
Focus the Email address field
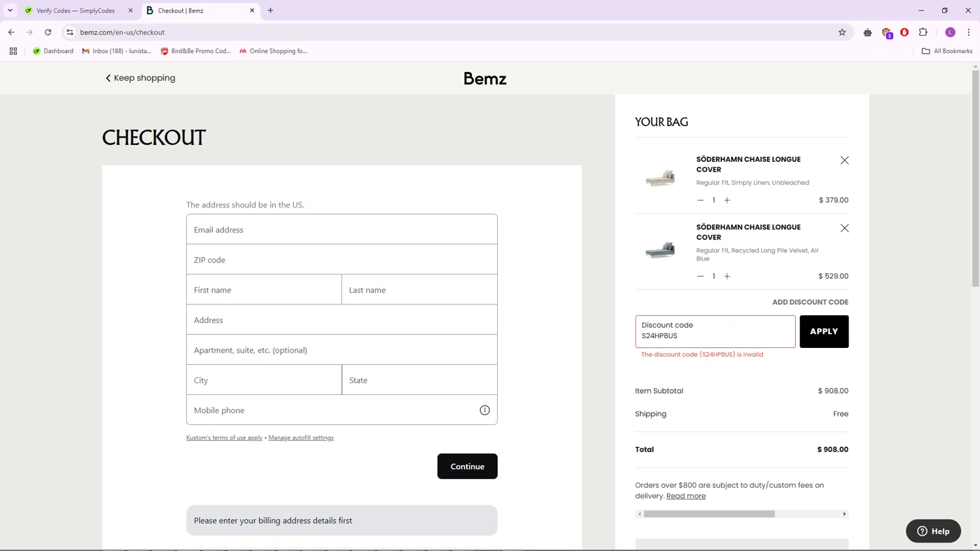(x=342, y=229)
